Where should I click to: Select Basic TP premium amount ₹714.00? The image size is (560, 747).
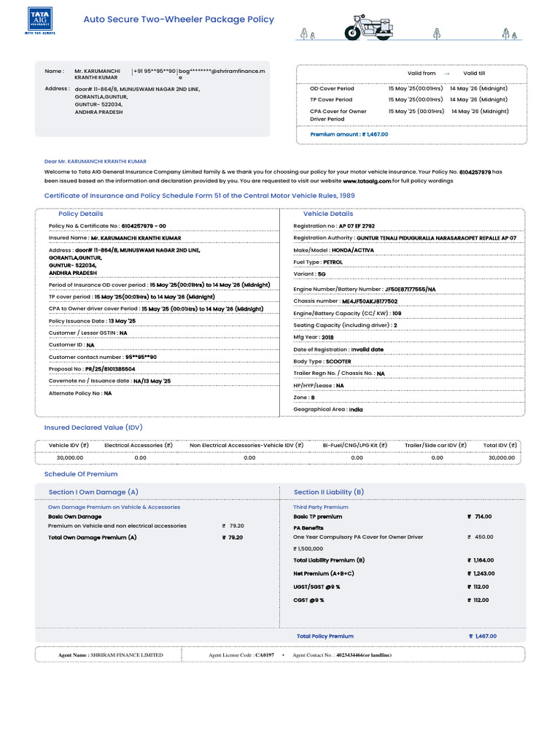click(x=480, y=516)
